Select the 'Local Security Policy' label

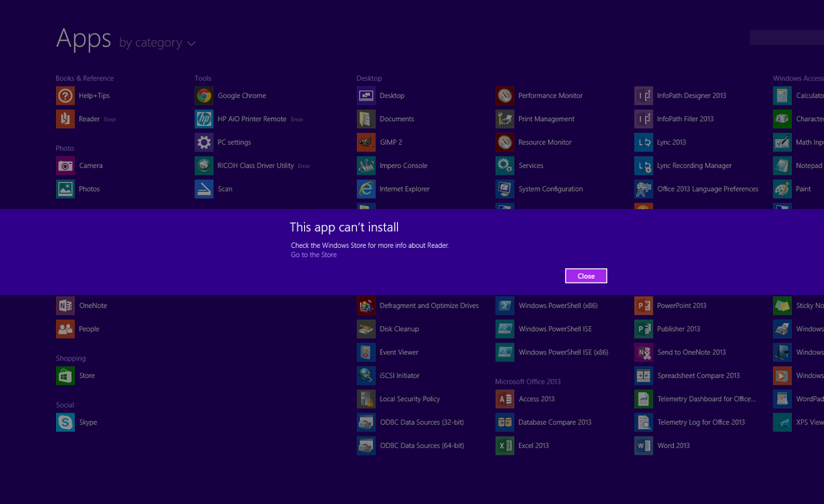pyautogui.click(x=410, y=399)
